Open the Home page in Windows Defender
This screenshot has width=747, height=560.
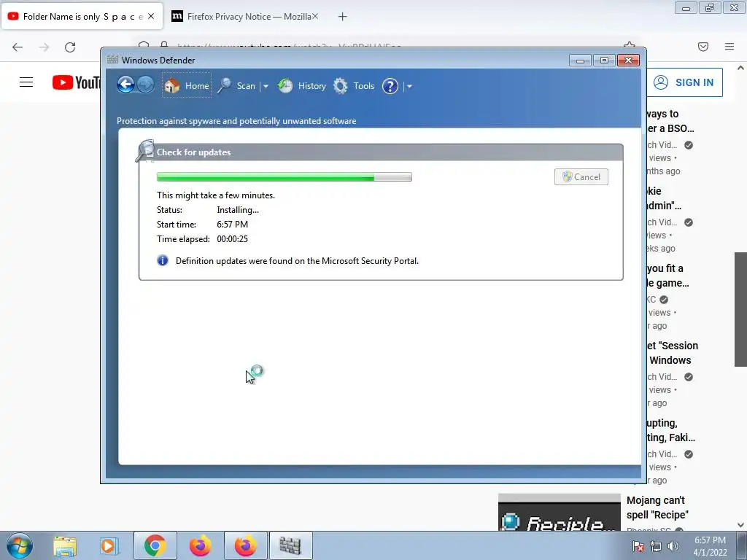[x=187, y=86]
